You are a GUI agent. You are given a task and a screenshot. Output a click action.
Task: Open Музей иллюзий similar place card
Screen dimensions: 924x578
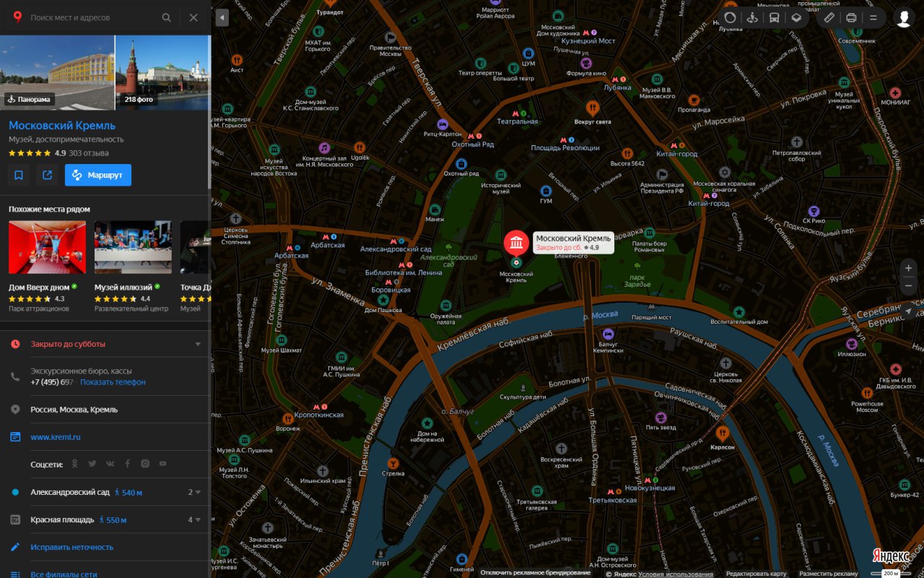click(133, 267)
